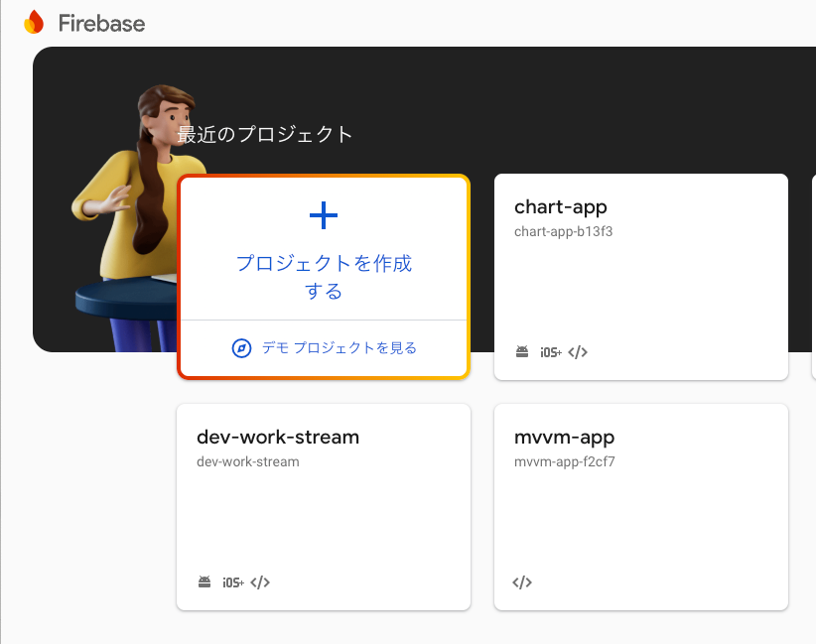Click the 最近のプロジェクト heading
The width and height of the screenshot is (816, 644).
pos(265,134)
